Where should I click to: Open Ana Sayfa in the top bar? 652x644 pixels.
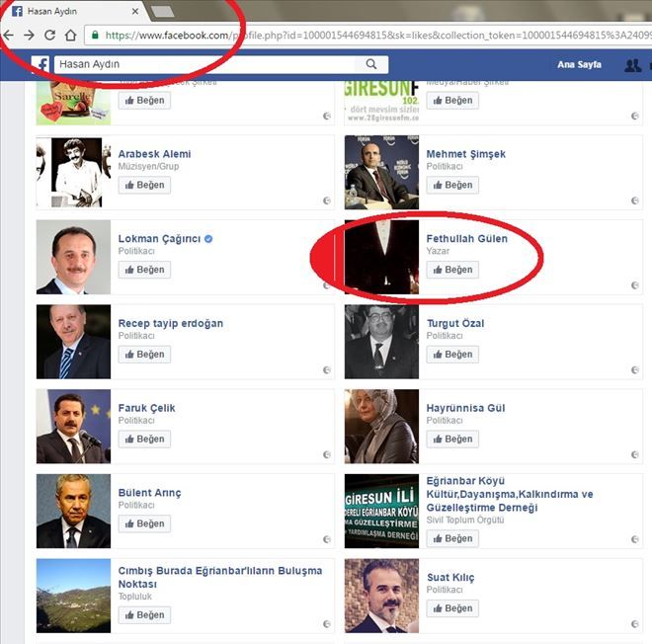click(579, 65)
